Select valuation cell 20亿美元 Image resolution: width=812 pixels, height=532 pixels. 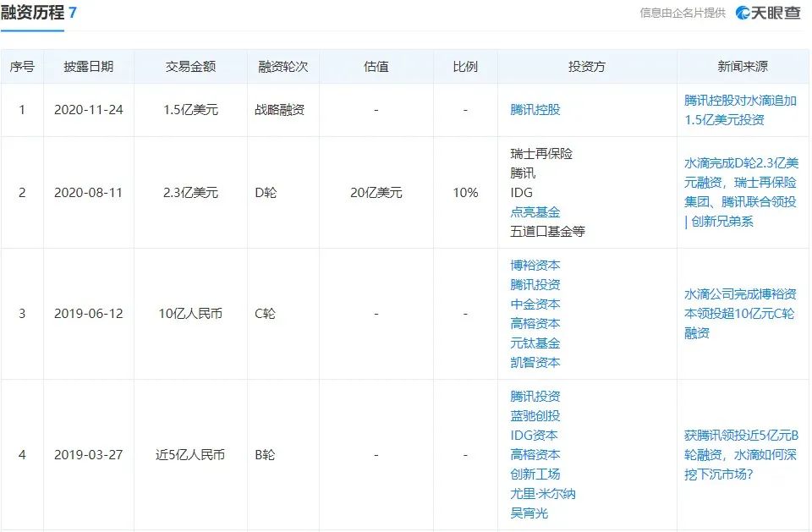pos(376,193)
